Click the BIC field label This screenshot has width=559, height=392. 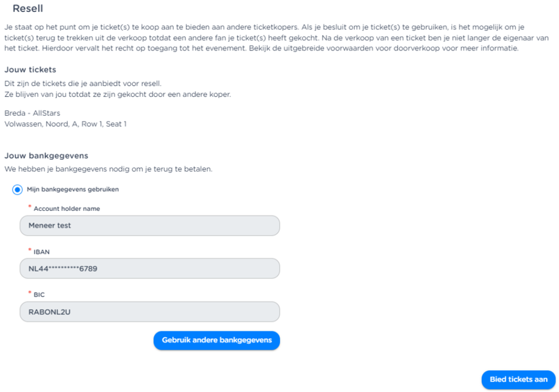(x=39, y=295)
